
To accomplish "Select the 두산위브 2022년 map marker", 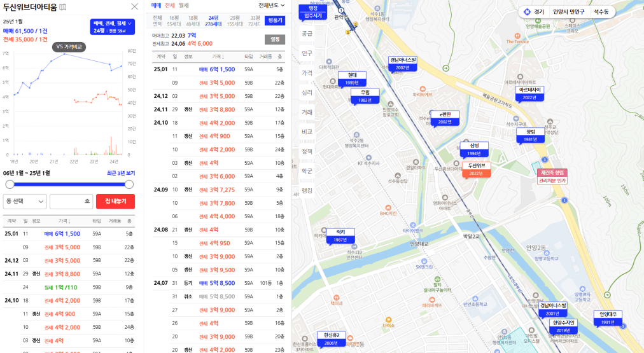I will [476, 169].
